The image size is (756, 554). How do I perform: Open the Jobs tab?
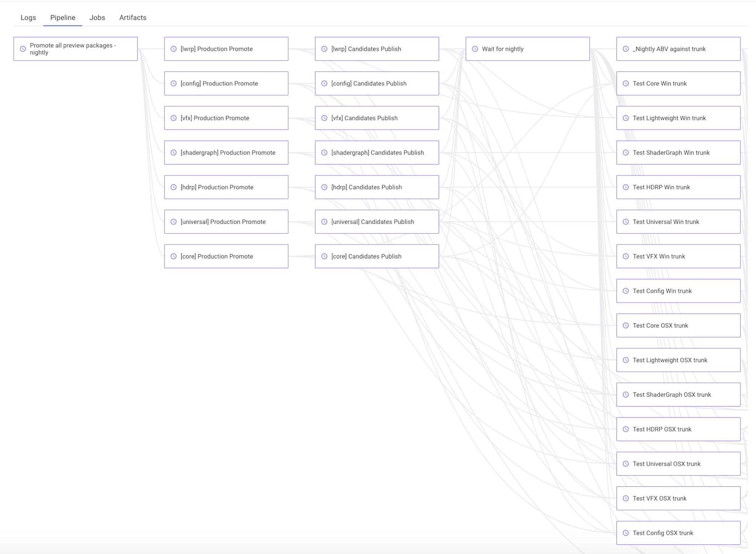[97, 17]
